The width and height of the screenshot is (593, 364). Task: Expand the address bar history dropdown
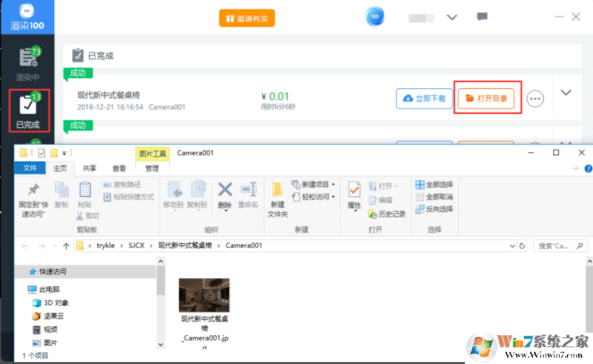click(x=512, y=246)
